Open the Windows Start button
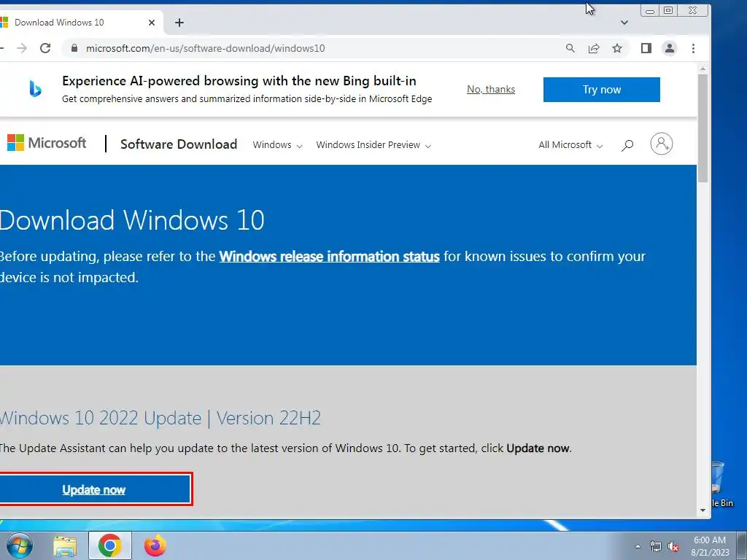747x560 pixels. click(x=19, y=545)
